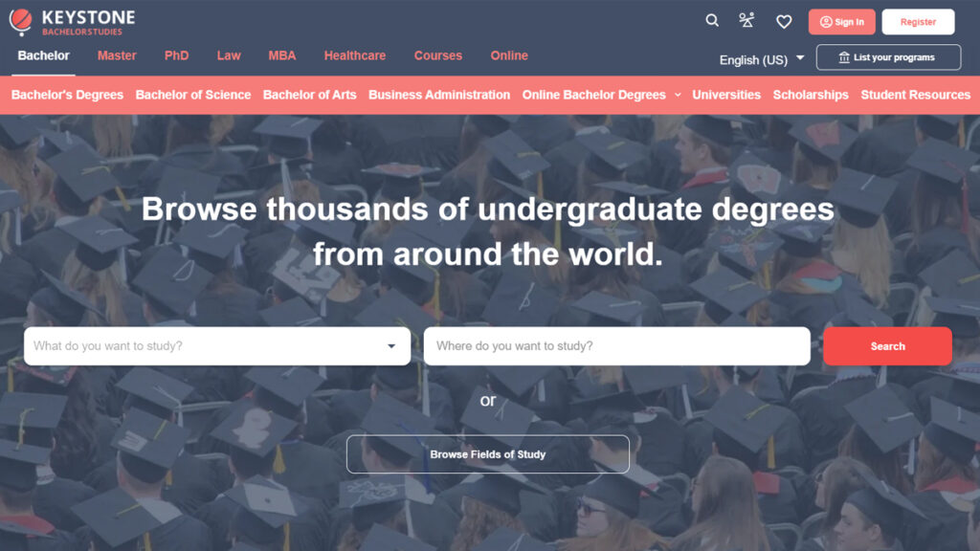Switch to the Courses tab
Screen dimensions: 980x551
(x=438, y=55)
